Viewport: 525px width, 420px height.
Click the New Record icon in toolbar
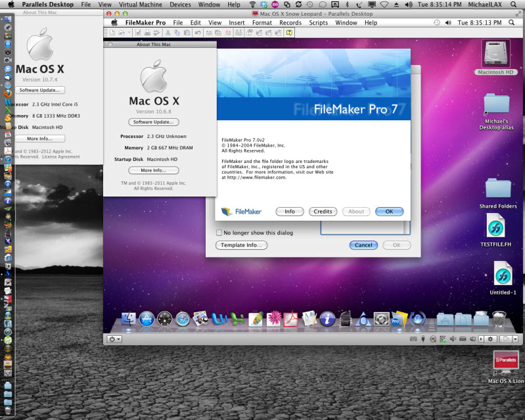click(209, 32)
